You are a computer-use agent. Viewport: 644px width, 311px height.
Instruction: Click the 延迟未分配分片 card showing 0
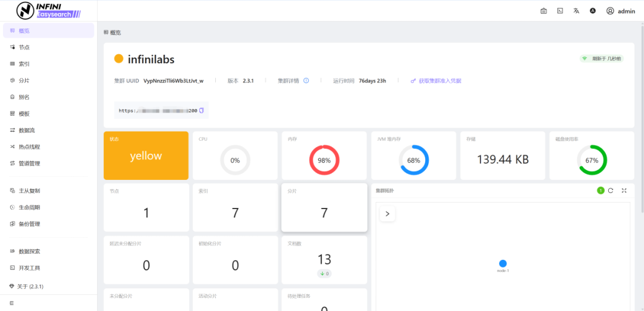pos(146,260)
